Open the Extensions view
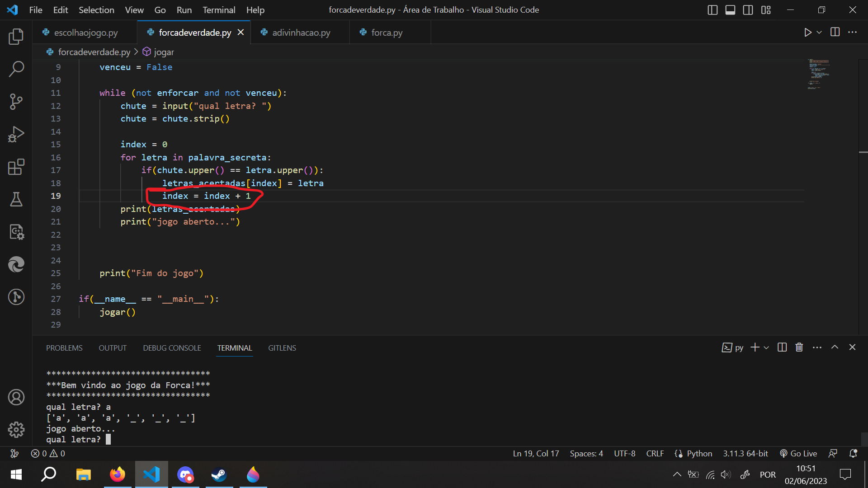868x488 pixels. (x=16, y=167)
